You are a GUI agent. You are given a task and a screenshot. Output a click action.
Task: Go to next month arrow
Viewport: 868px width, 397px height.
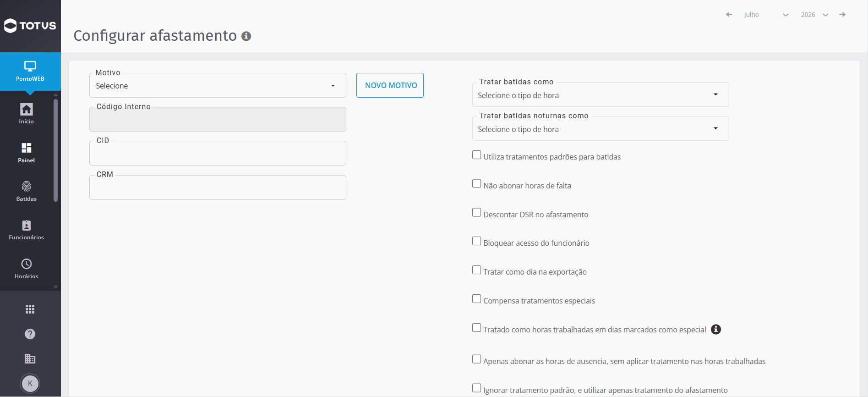[x=842, y=15]
